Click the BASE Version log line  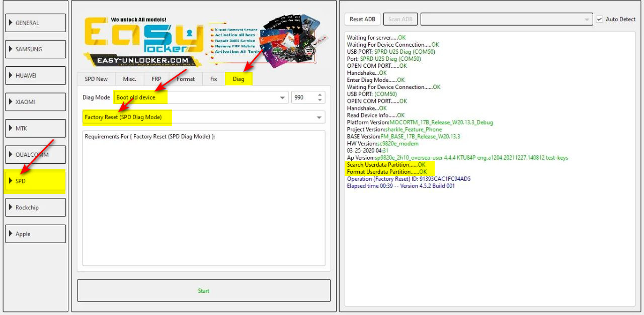pyautogui.click(x=404, y=136)
